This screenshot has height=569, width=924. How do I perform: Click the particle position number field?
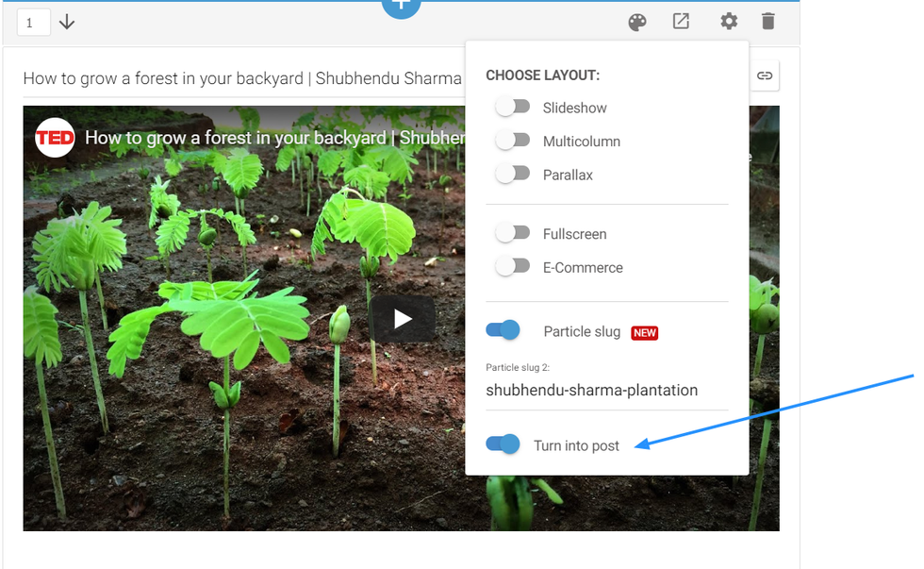[33, 22]
